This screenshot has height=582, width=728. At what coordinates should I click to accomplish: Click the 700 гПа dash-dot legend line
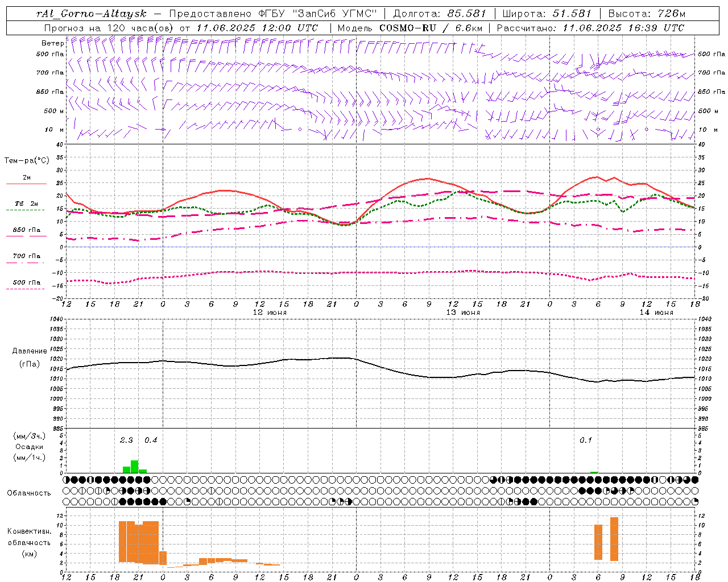click(x=25, y=263)
